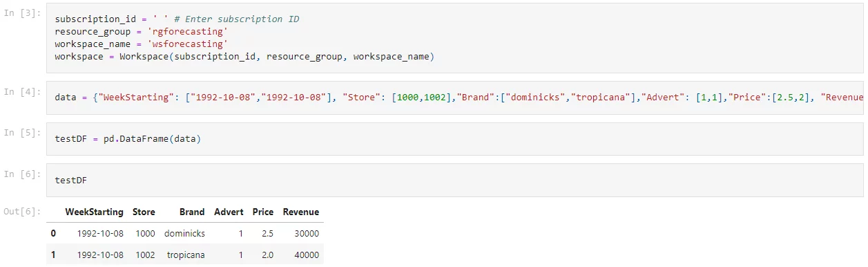Click row index 0 in output table
Viewport: 868px width, 267px height.
(53, 233)
